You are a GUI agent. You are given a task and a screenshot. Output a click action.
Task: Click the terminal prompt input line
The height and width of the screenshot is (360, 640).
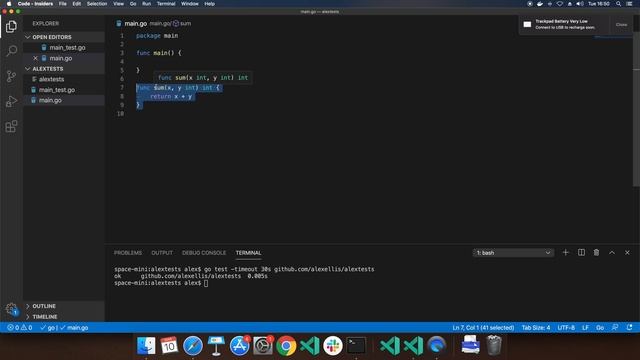162,283
